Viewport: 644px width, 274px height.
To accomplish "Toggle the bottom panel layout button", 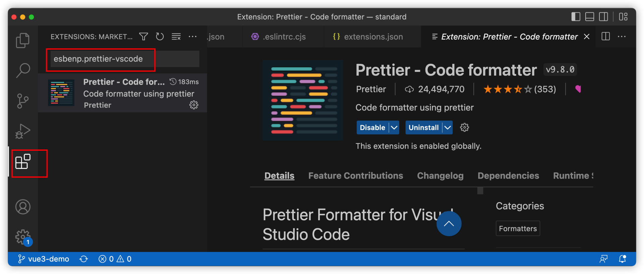I will pos(590,17).
